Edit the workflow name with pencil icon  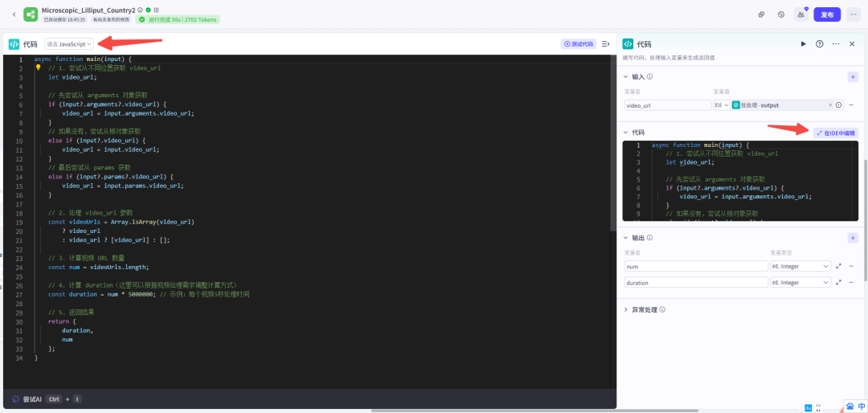pos(157,10)
